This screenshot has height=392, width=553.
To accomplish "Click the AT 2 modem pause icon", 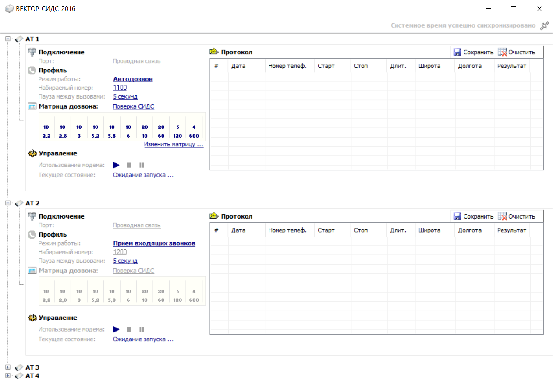I will [142, 329].
